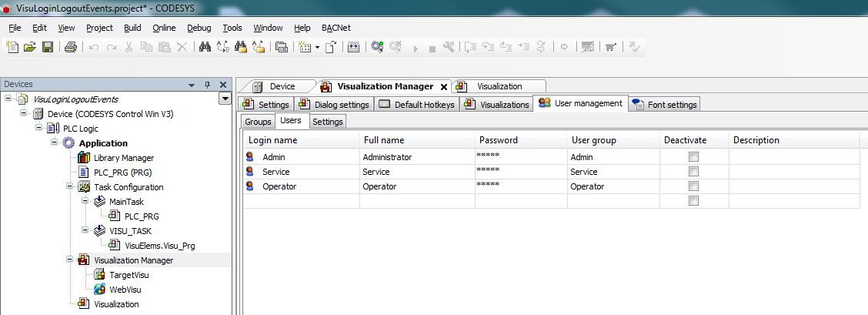Image resolution: width=868 pixels, height=315 pixels.
Task: Collapse the Application node in device tree
Action: [55, 143]
